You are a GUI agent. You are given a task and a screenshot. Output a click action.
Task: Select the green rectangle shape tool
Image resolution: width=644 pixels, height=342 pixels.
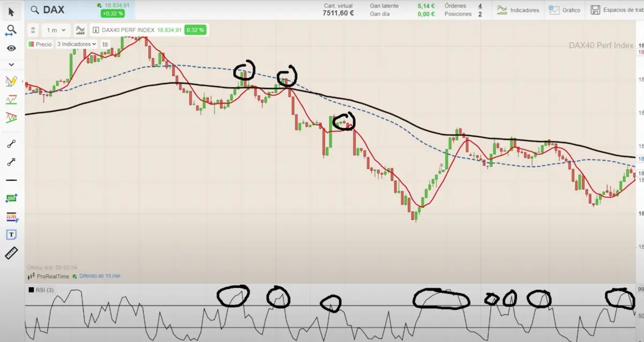click(x=11, y=198)
